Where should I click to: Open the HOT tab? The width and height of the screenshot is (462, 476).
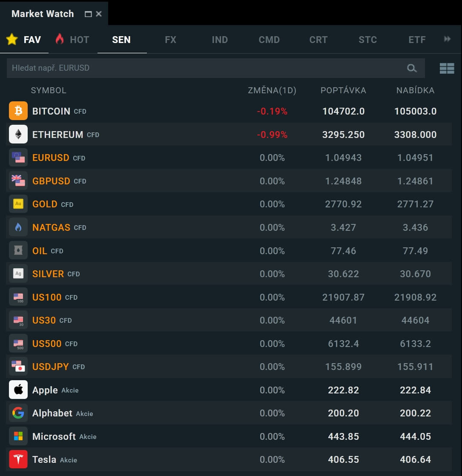click(73, 40)
